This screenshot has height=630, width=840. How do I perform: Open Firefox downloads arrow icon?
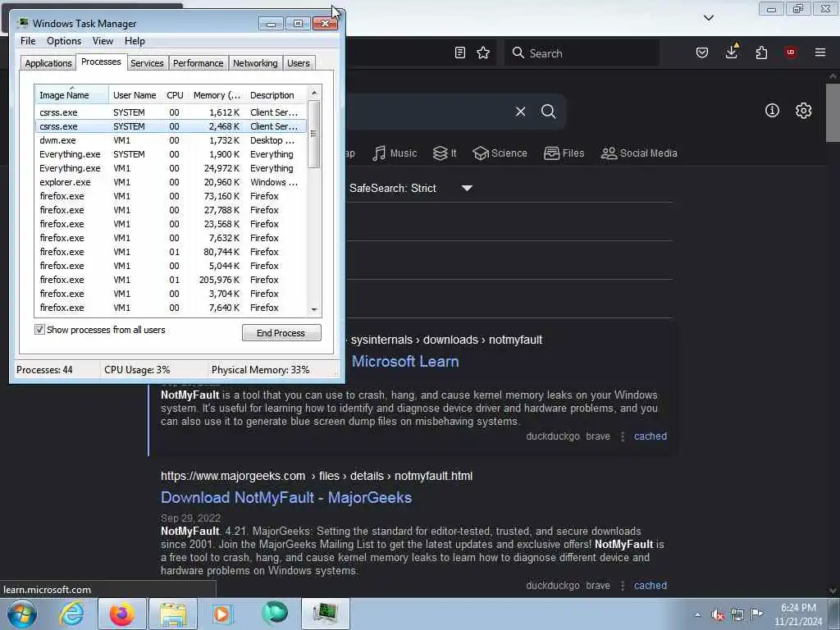[732, 52]
